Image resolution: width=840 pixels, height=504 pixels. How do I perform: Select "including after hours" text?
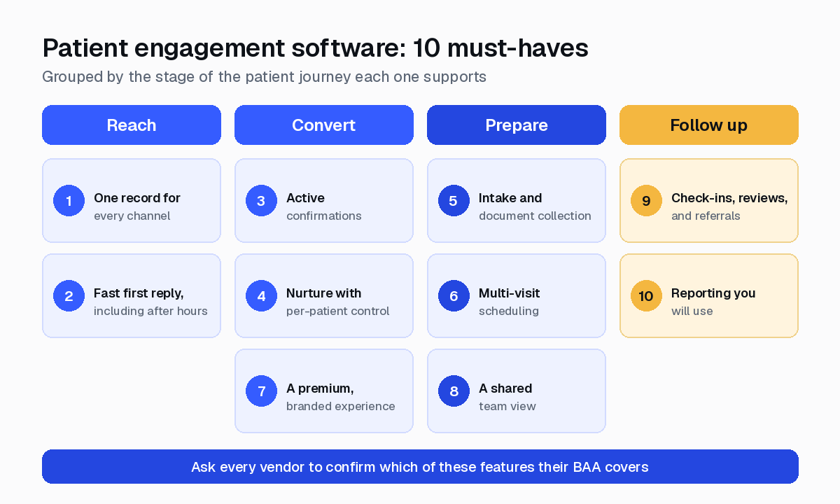point(150,311)
